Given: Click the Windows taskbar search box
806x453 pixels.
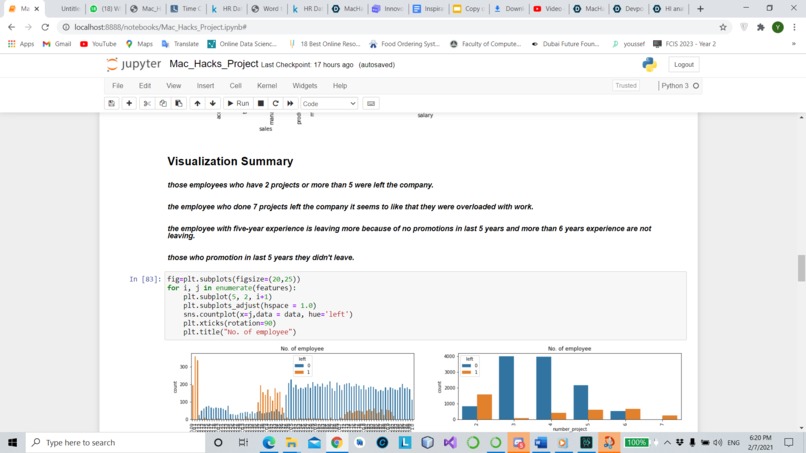Looking at the screenshot, I should [x=116, y=442].
